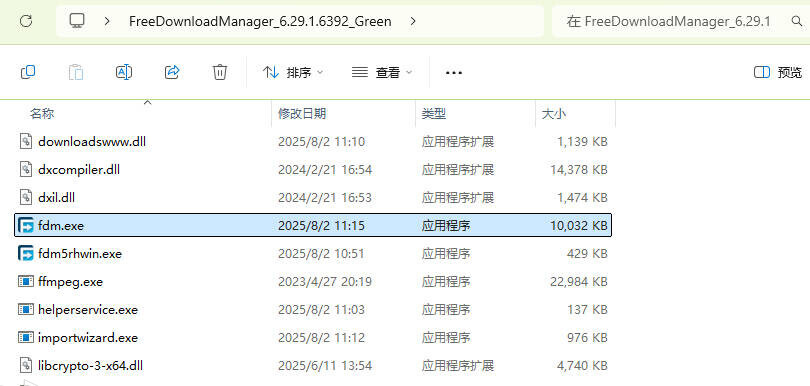Select the file name libcrypto-3-x64.dll
The image size is (810, 386).
tap(90, 365)
